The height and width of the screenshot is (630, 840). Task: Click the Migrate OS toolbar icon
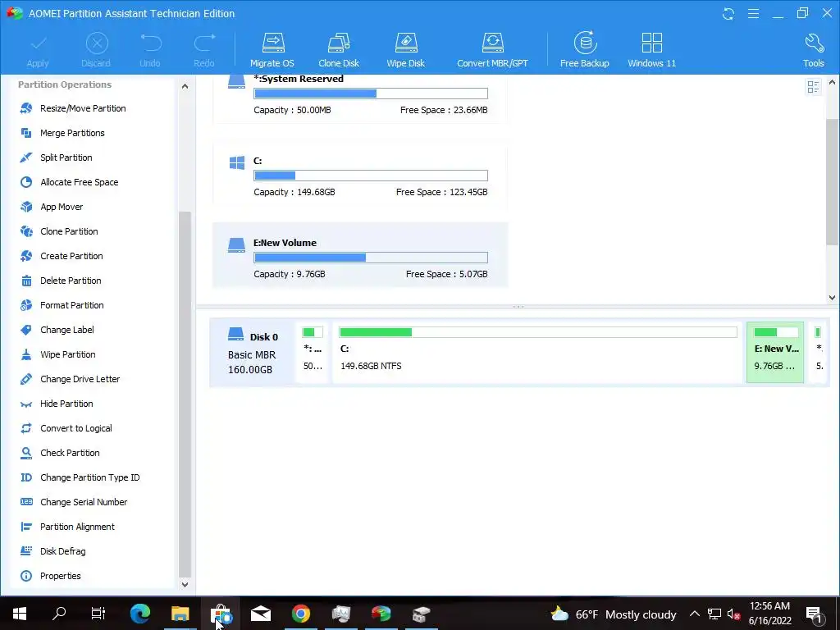[272, 50]
